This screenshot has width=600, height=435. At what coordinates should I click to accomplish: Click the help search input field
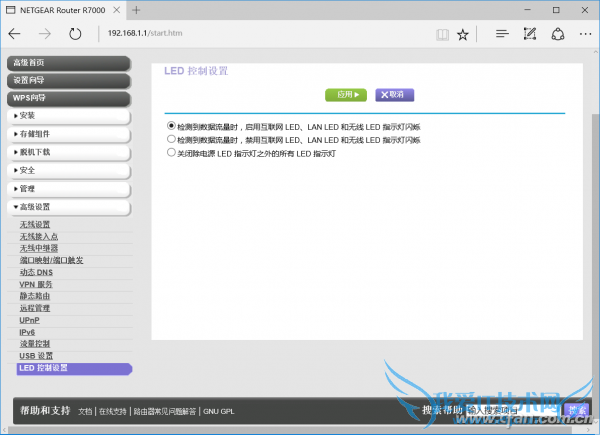pyautogui.click(x=512, y=411)
